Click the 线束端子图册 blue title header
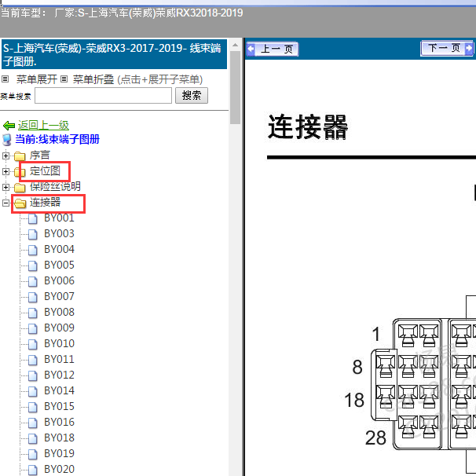 click(x=114, y=54)
